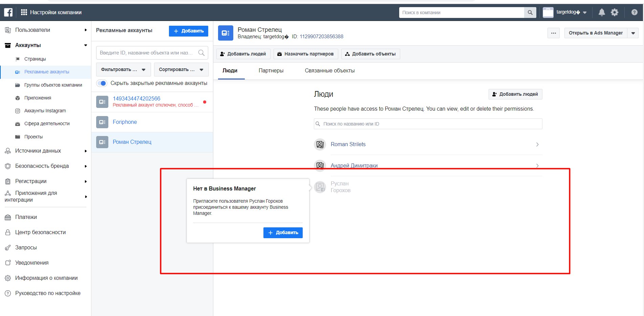
Task: Open Страницы in the sidebar
Action: tap(35, 59)
